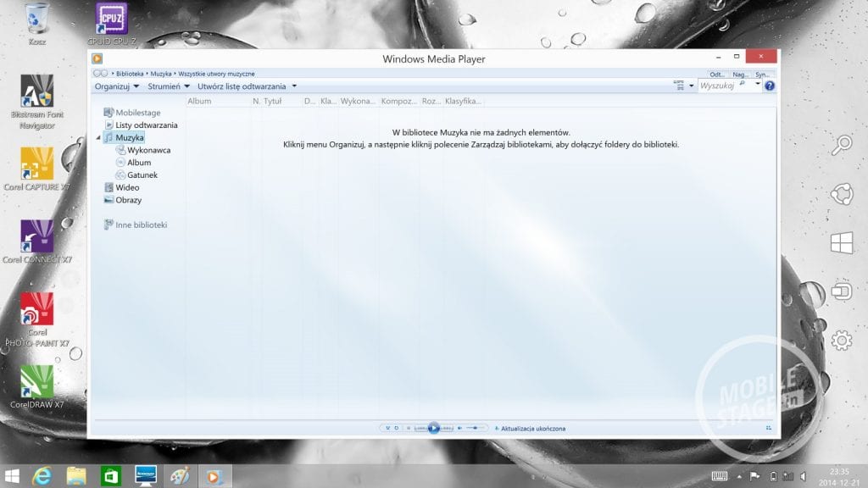This screenshot has width=868, height=488.
Task: Toggle repeat mode in the player controls
Action: click(397, 428)
